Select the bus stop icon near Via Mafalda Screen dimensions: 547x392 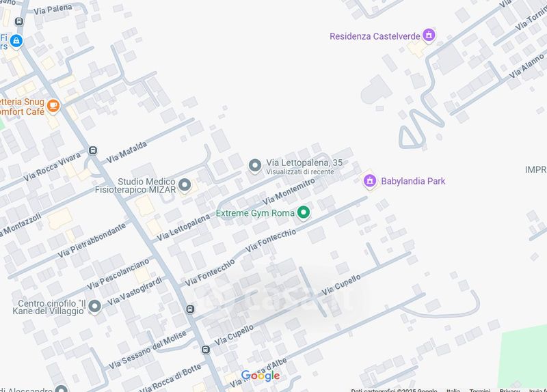pos(93,150)
